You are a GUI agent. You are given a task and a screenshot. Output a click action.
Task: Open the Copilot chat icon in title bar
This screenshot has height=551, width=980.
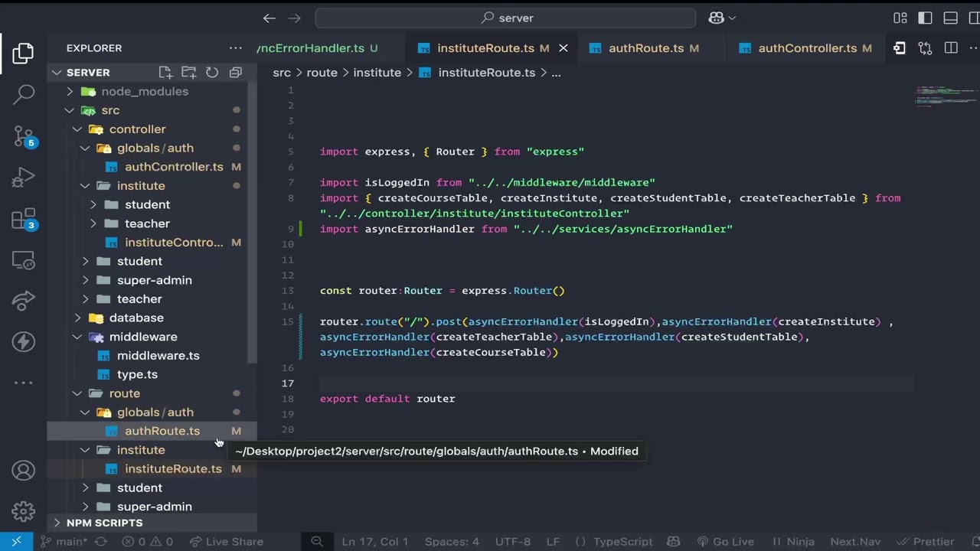coord(716,18)
